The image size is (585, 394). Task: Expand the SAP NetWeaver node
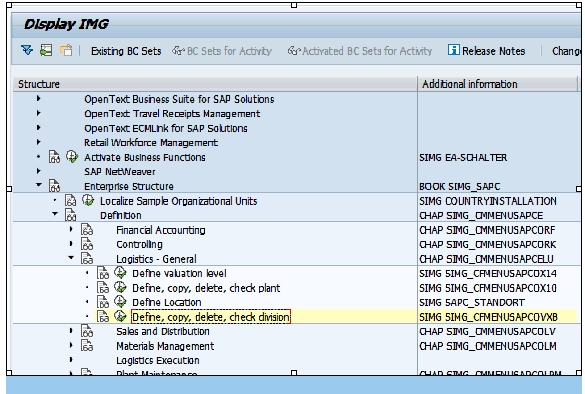click(38, 172)
